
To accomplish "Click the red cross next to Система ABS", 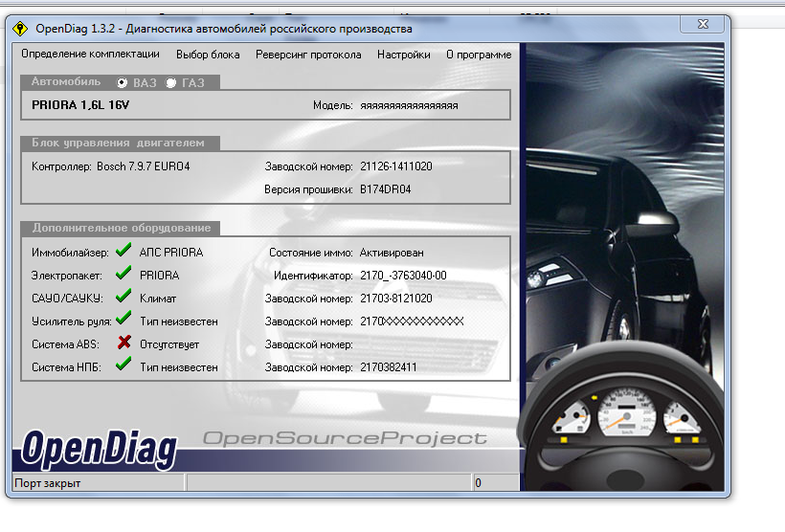I will tap(124, 343).
